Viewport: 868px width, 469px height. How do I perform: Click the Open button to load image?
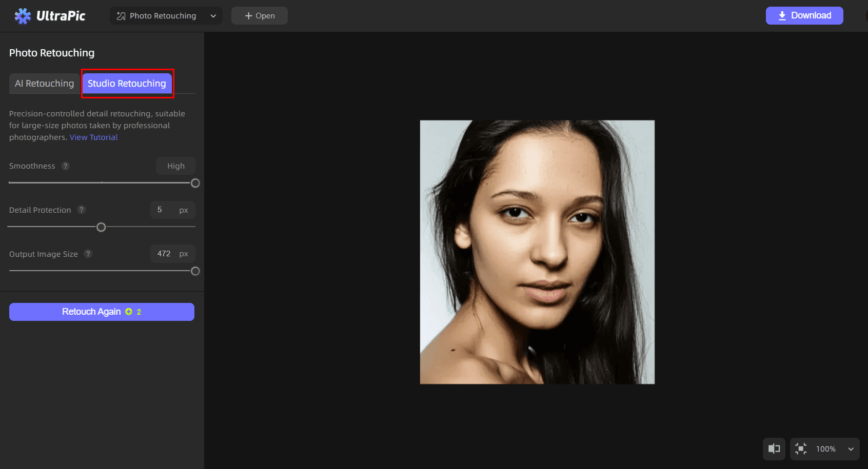(x=260, y=16)
